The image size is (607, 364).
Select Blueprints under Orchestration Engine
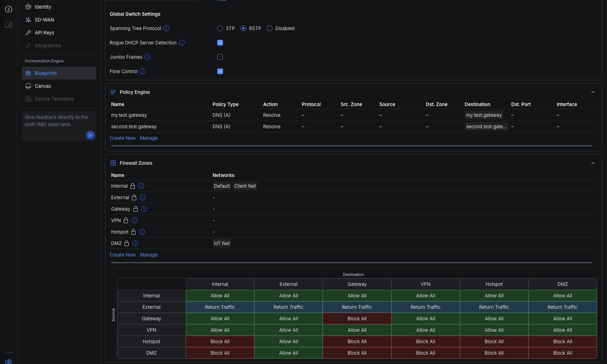tap(46, 73)
